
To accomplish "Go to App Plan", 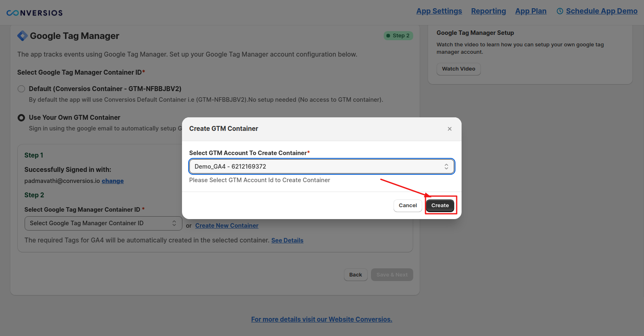I will point(531,11).
